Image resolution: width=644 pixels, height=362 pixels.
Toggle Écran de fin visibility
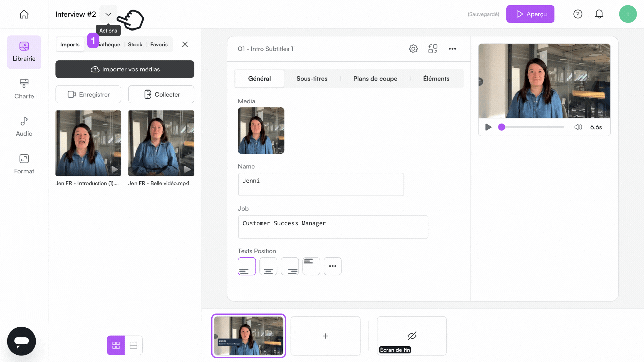click(412, 336)
